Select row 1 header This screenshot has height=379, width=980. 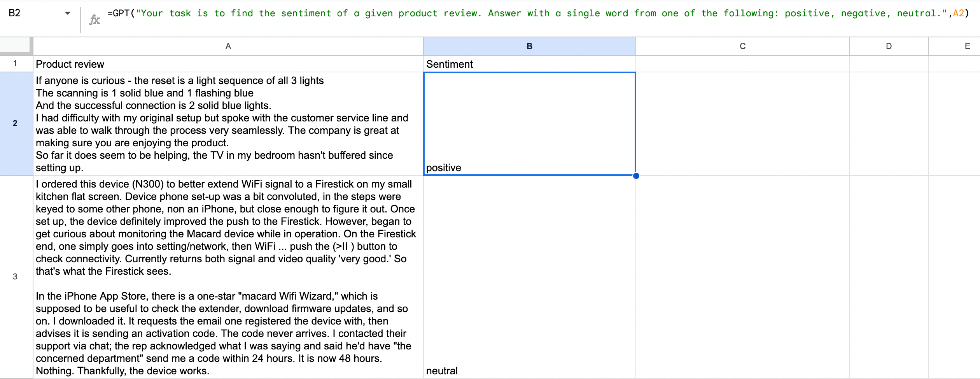(16, 64)
